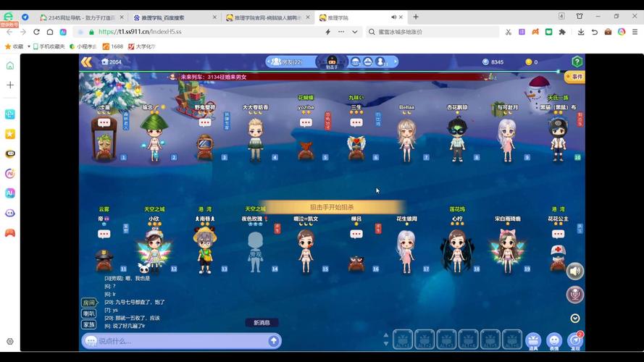Open the scissors screenshot tool
Image resolution: width=644 pixels, height=362 pixels.
pos(509,32)
